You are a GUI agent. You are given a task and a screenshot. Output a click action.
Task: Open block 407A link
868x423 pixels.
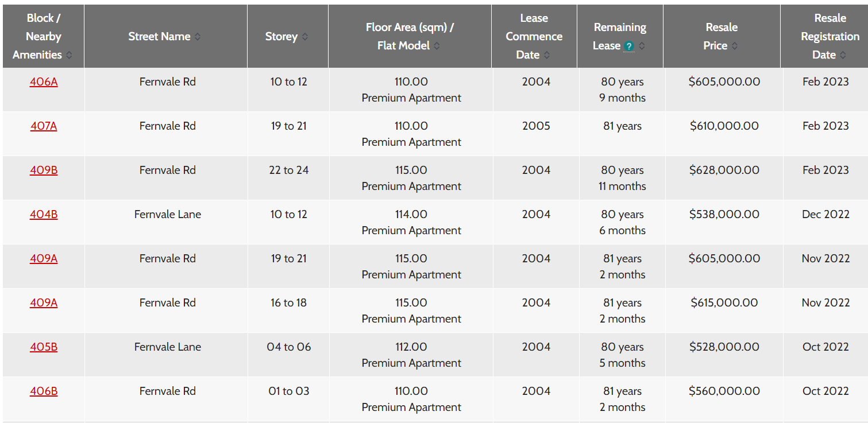click(x=44, y=126)
